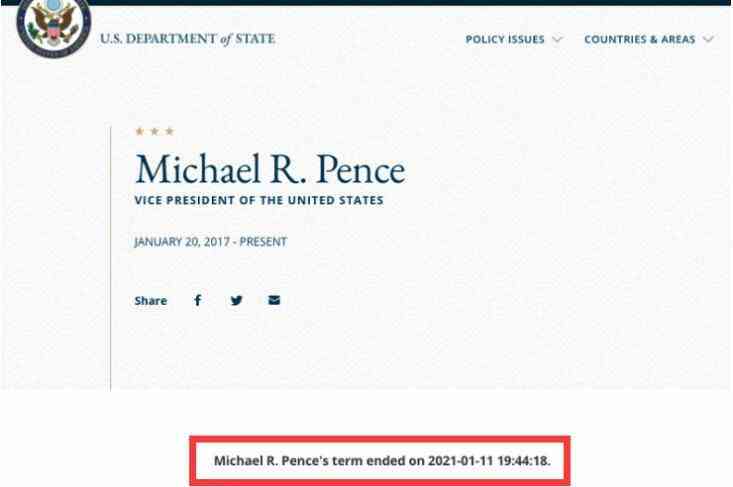Image resolution: width=733 pixels, height=487 pixels.
Task: Click the first gold star above the name
Action: [x=138, y=131]
